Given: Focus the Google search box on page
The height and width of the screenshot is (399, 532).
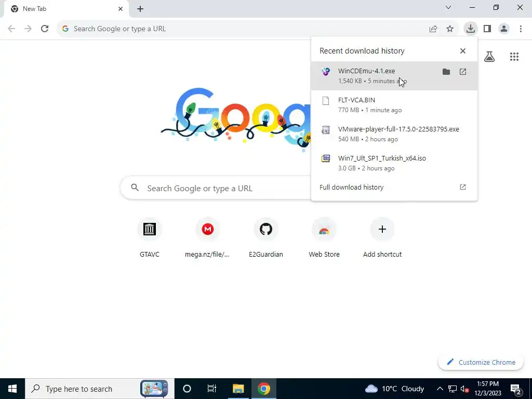Looking at the screenshot, I should pos(216,188).
